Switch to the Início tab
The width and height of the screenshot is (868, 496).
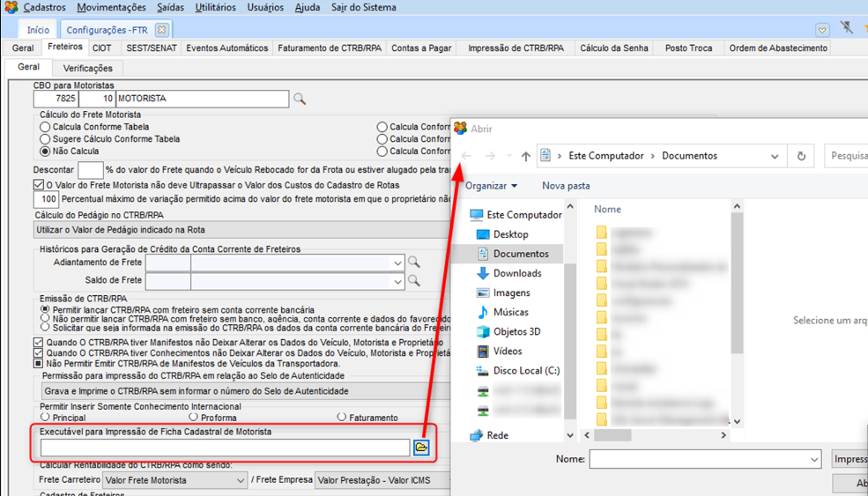(38, 30)
